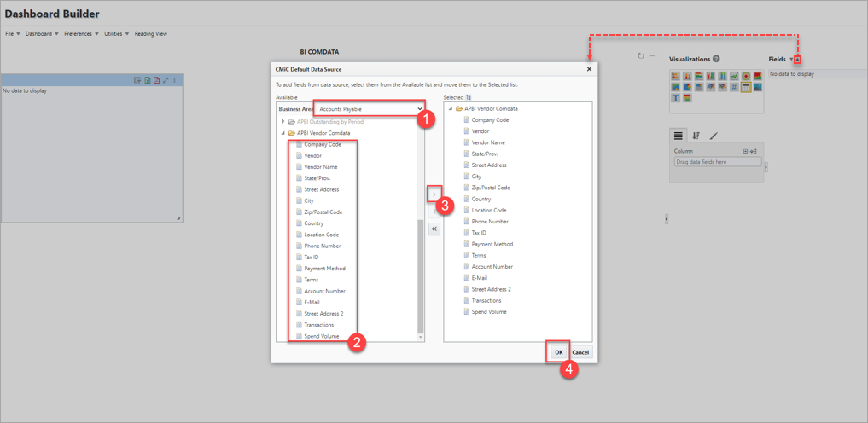
Task: Click the remove-all double left arrow button
Action: pos(434,229)
